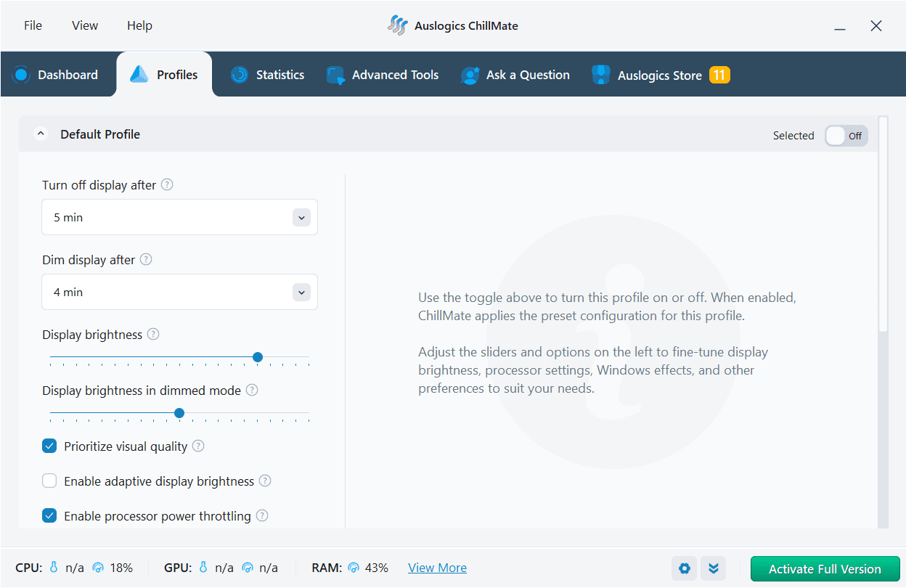Screen dimensions: 906x588
Task: Uncheck Prioritize visual quality checkbox
Action: point(49,446)
